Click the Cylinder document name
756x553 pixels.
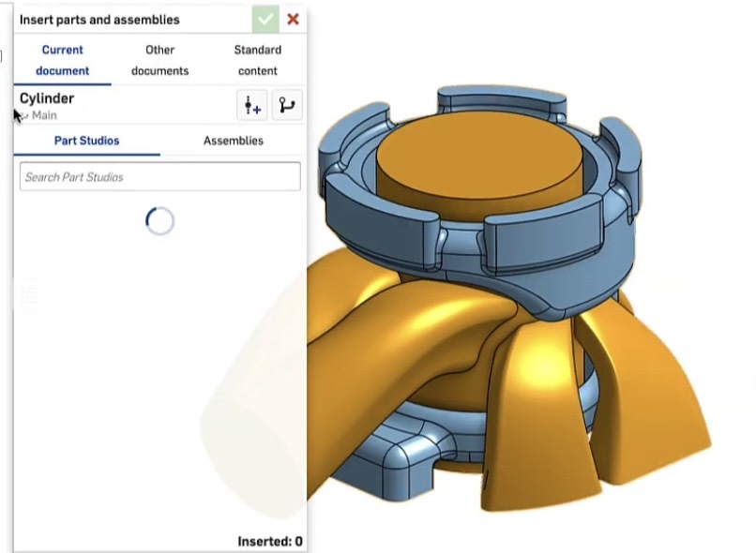point(47,98)
